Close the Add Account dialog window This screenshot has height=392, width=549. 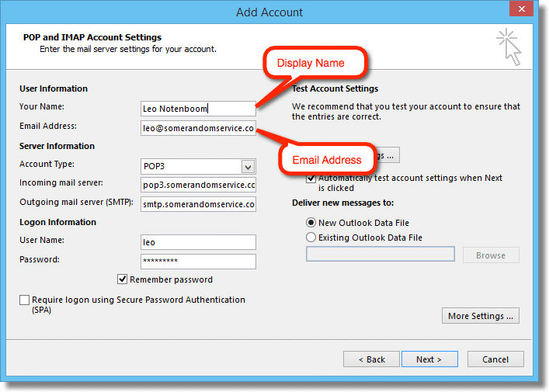521,10
